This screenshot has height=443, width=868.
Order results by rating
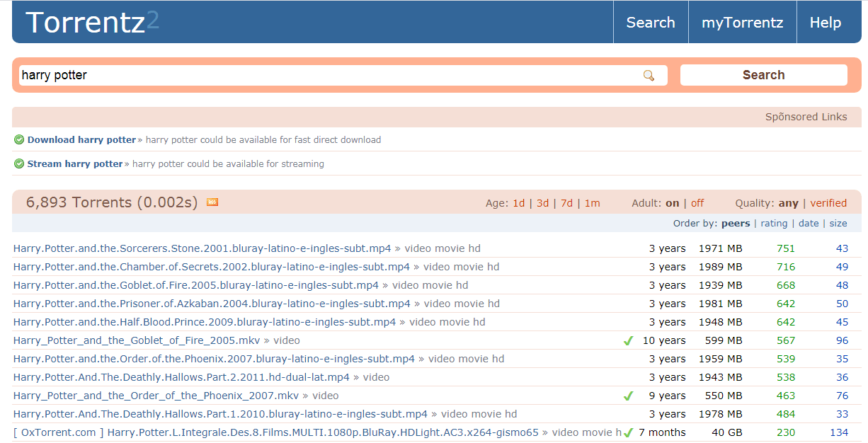[x=774, y=224]
